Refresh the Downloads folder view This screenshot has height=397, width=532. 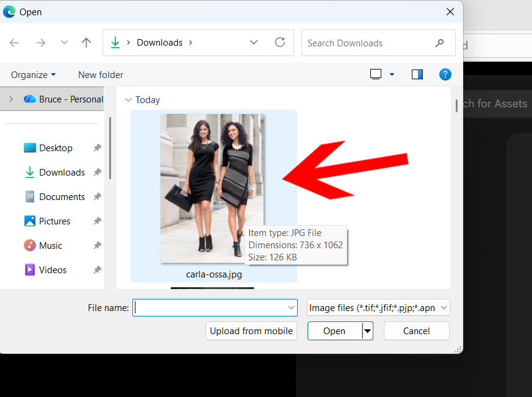point(280,42)
